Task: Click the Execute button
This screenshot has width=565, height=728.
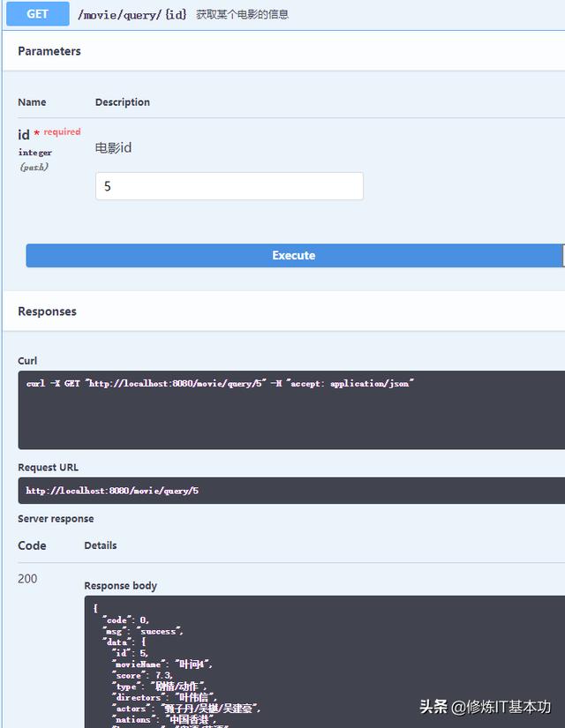Action: tap(295, 255)
